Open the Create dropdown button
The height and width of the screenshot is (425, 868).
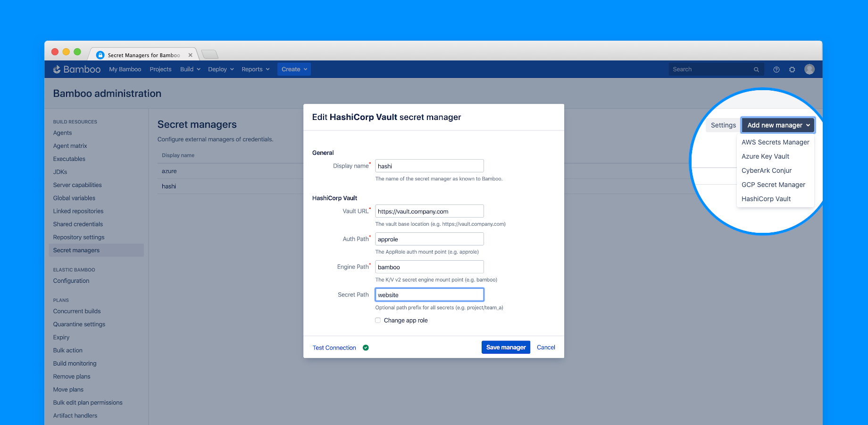(x=294, y=69)
